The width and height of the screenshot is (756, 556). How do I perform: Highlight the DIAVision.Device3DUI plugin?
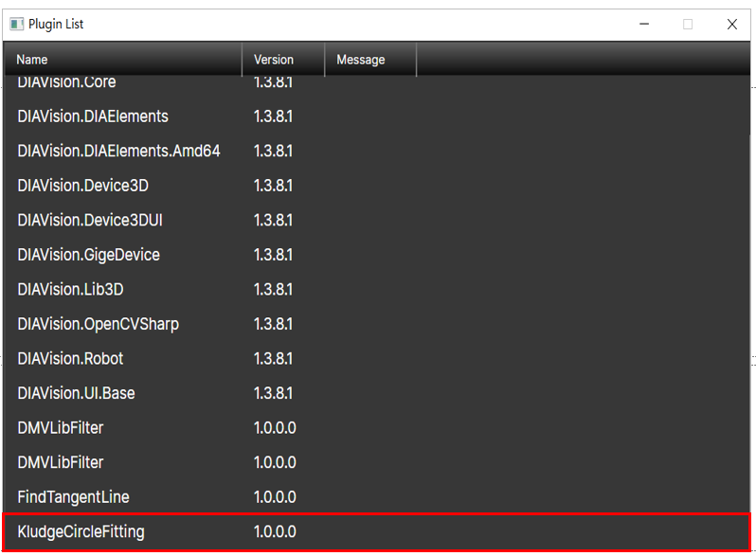pos(89,220)
